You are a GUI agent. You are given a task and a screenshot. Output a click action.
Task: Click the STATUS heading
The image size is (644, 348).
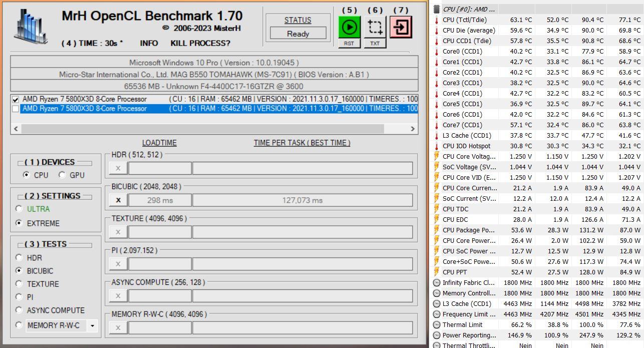298,20
